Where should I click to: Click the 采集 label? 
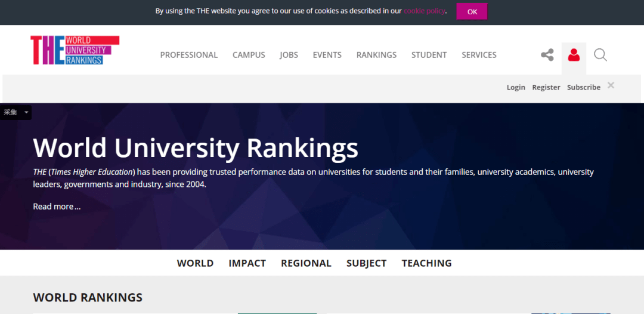[x=11, y=112]
